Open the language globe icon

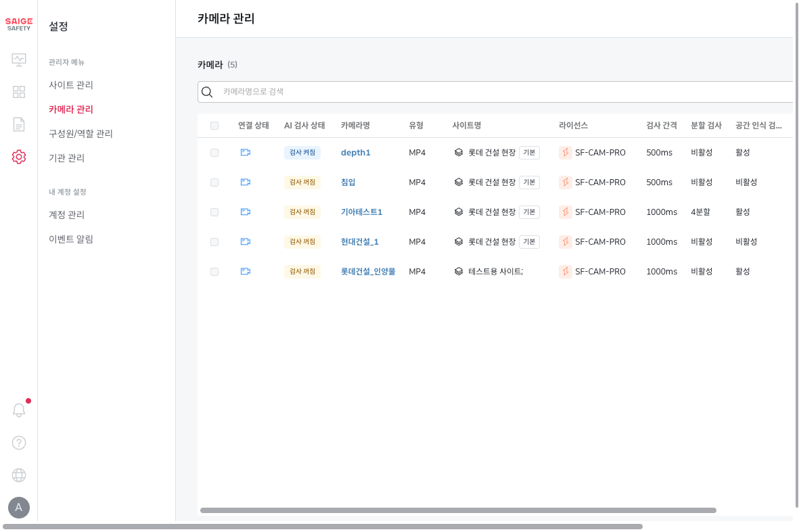pos(19,475)
